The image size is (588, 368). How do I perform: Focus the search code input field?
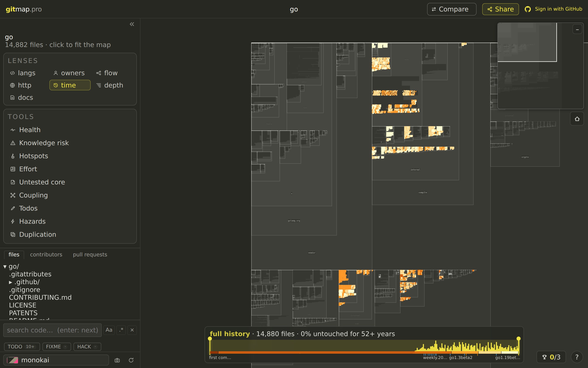pos(52,330)
